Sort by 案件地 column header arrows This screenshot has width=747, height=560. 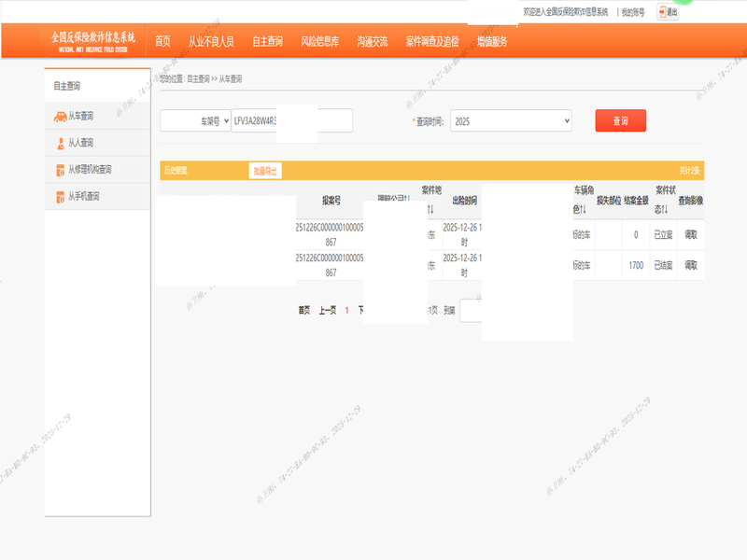[x=430, y=209]
